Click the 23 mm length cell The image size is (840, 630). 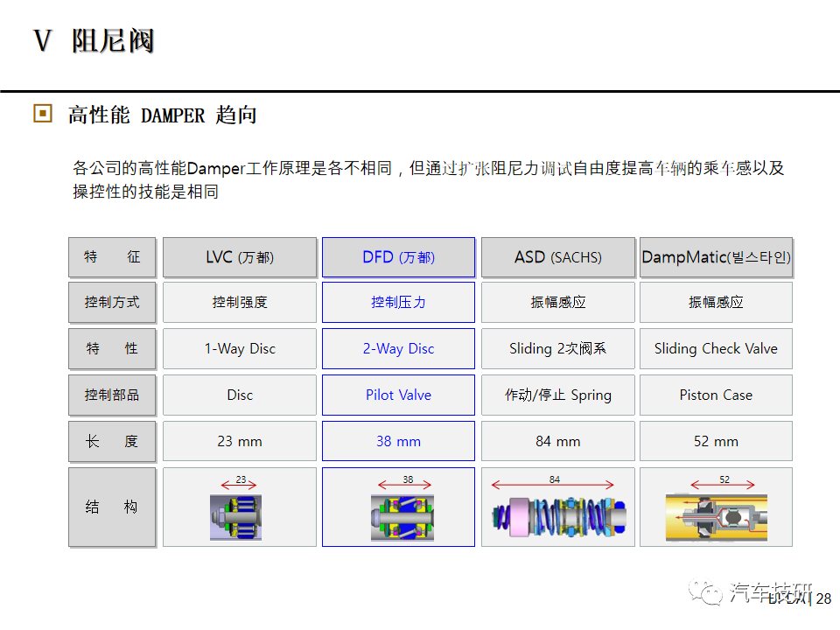[240, 441]
